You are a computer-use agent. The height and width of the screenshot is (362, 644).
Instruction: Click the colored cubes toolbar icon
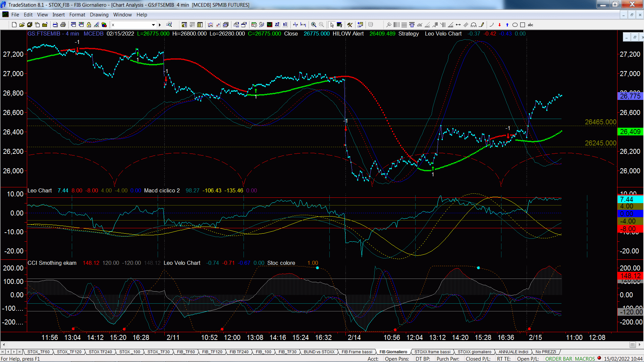point(104,25)
